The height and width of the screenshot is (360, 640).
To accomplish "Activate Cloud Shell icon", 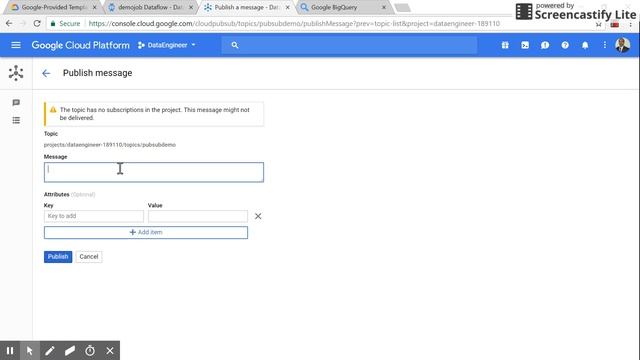I will pyautogui.click(x=525, y=45).
